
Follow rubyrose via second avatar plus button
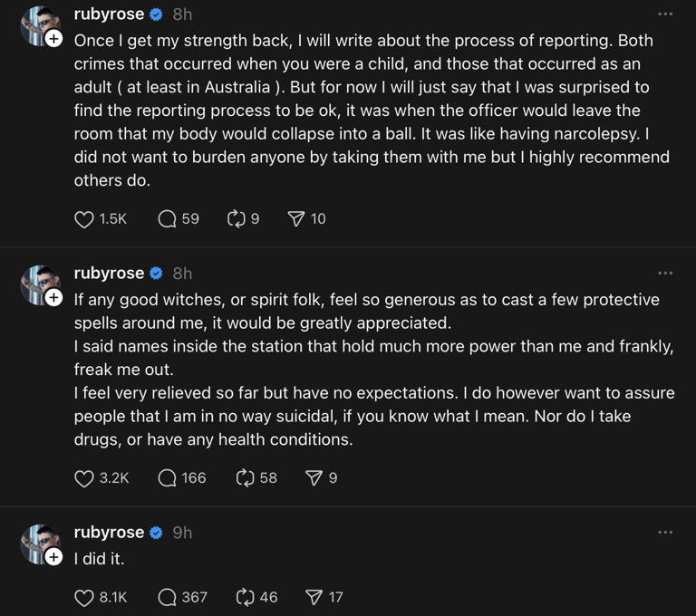click(53, 297)
